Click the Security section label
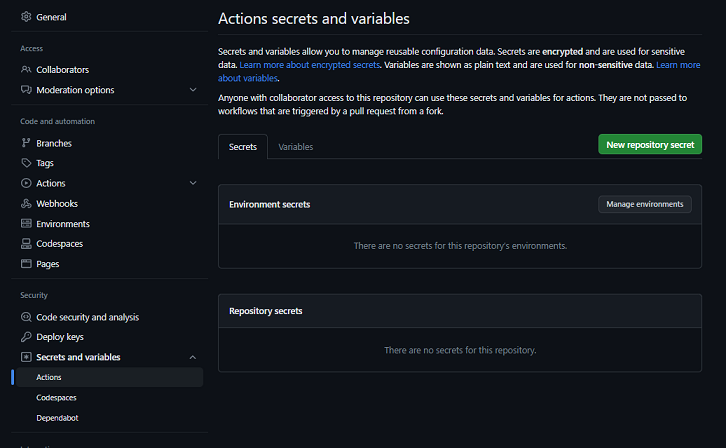 click(34, 295)
